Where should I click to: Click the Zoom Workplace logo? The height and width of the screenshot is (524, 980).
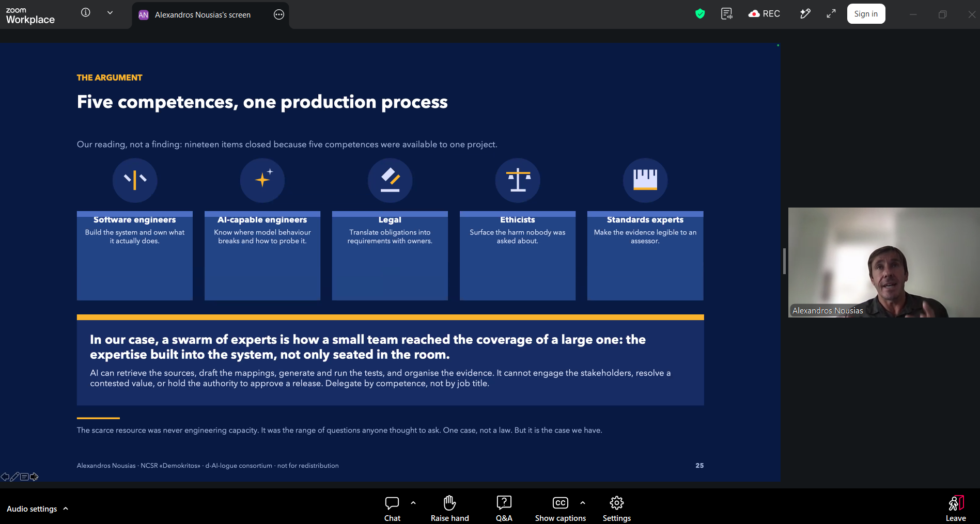(x=30, y=15)
